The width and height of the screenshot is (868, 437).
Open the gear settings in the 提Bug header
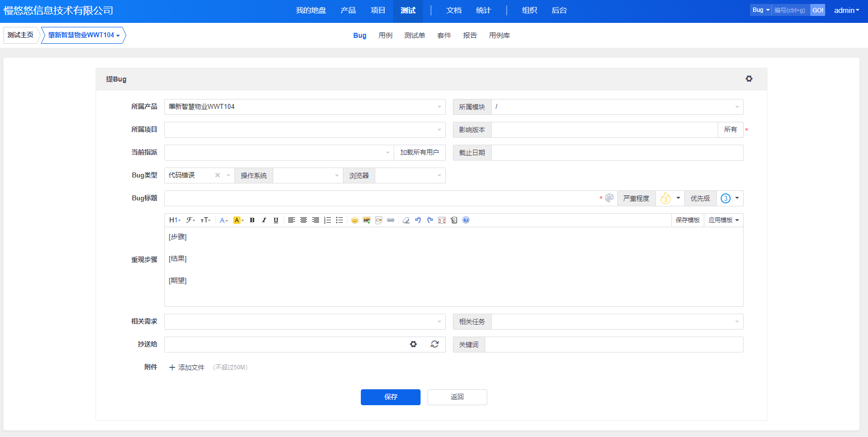point(749,79)
